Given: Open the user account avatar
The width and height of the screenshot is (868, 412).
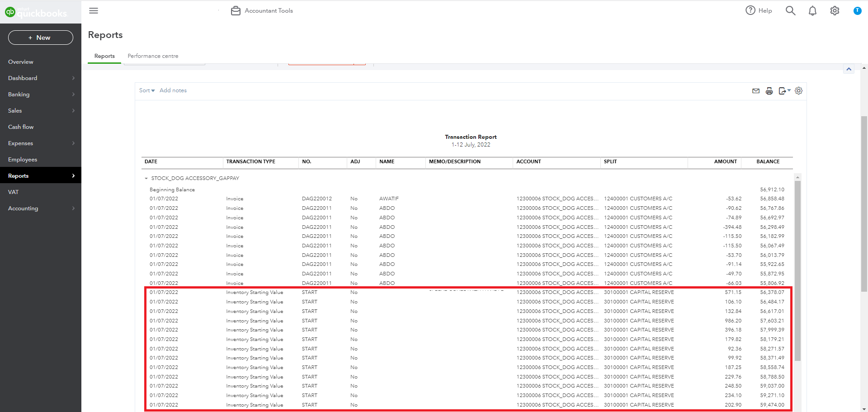Looking at the screenshot, I should pyautogui.click(x=857, y=10).
